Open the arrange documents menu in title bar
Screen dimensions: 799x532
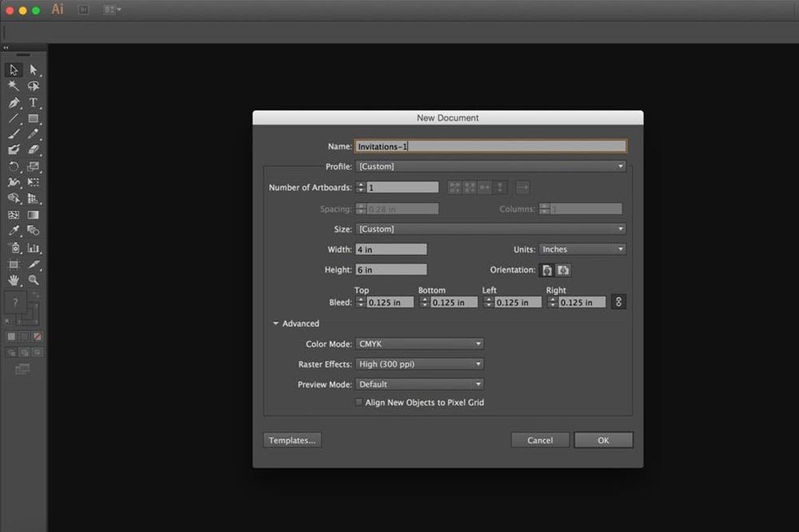click(113, 10)
